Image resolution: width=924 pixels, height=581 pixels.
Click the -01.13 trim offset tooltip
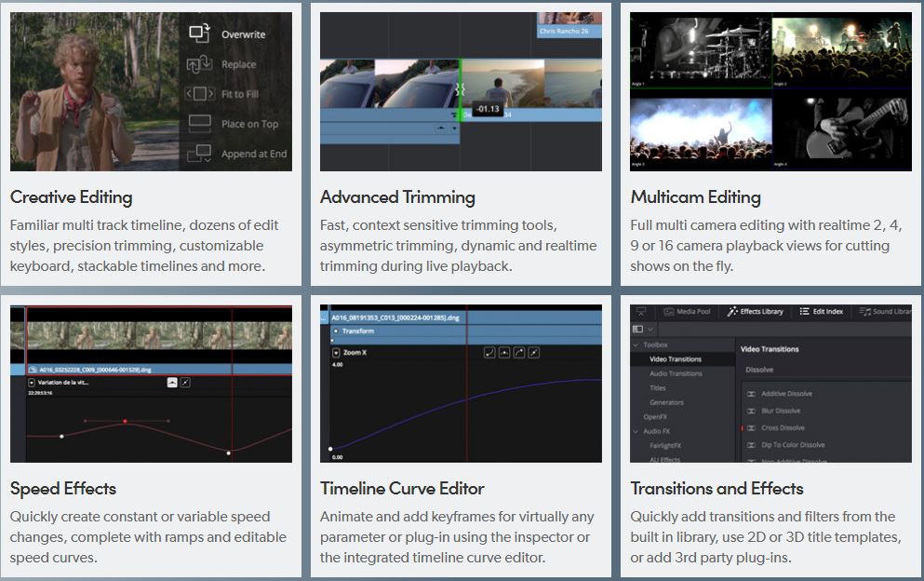[x=488, y=109]
